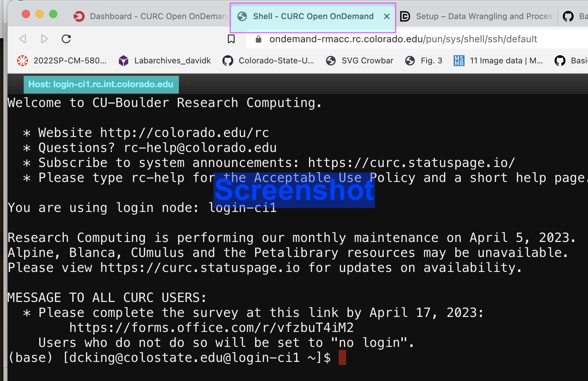Image resolution: width=588 pixels, height=381 pixels.
Task: Open the SVG Crowbar bookmark
Action: [x=359, y=60]
